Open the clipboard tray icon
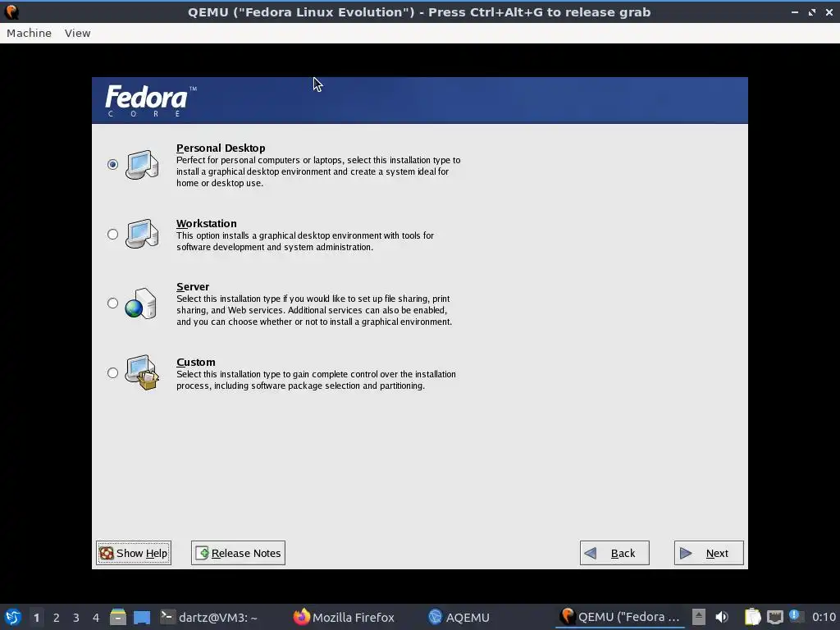The width and height of the screenshot is (840, 630). pyautogui.click(x=753, y=617)
